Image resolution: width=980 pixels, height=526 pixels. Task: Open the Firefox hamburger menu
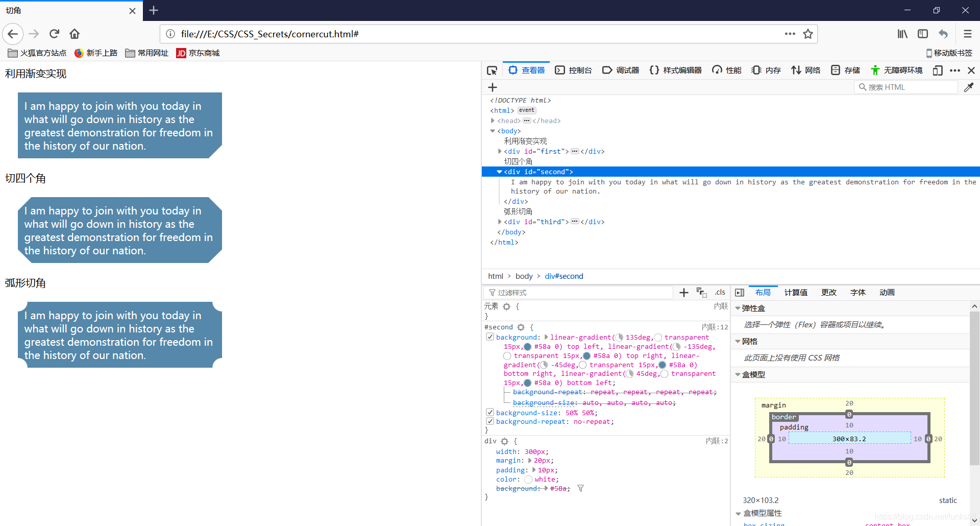[x=967, y=34]
